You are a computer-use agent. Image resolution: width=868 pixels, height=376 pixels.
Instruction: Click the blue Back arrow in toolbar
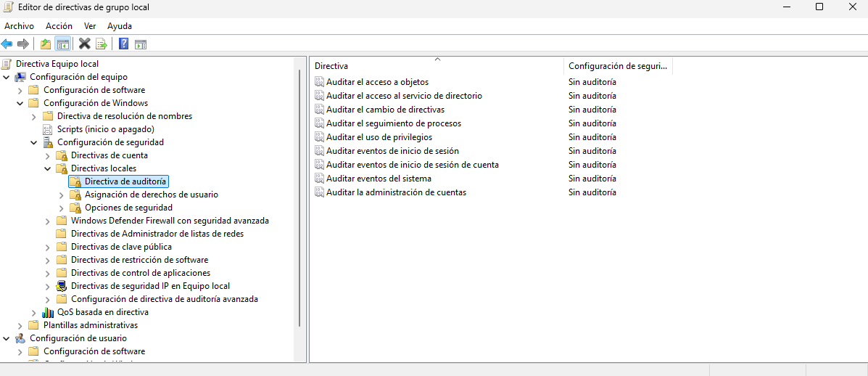coord(7,44)
